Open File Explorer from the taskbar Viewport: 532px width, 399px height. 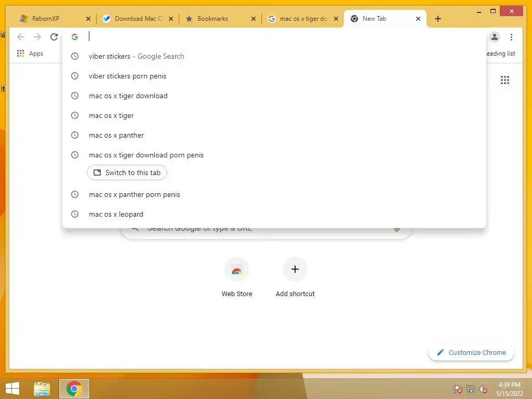(x=42, y=389)
